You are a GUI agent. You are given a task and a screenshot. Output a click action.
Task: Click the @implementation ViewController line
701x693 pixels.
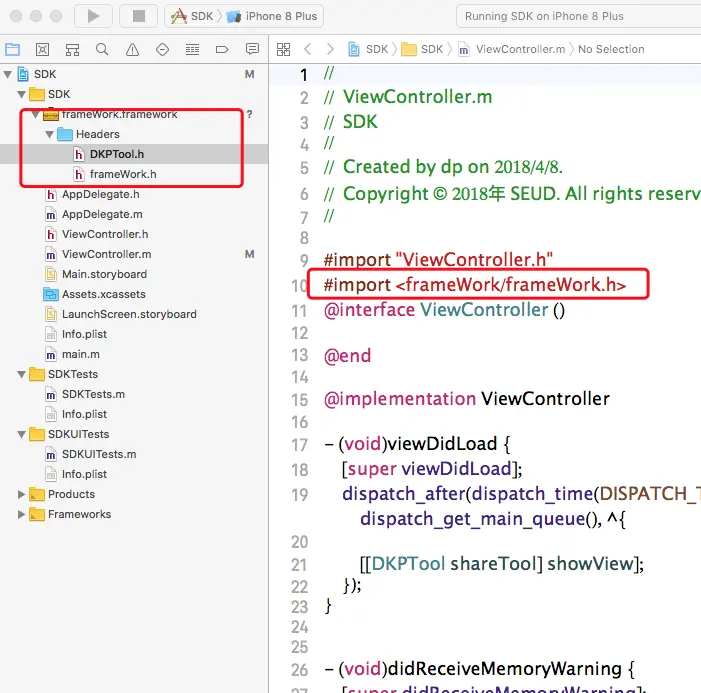pos(467,399)
